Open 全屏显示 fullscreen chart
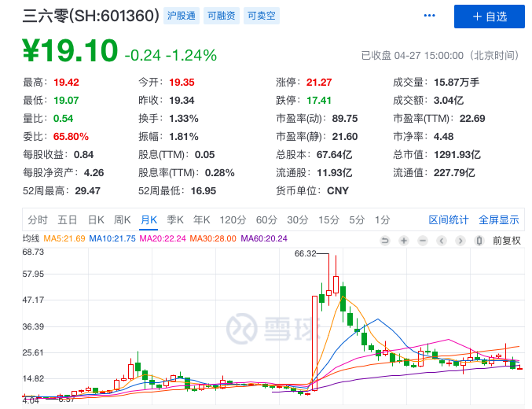This screenshot has height=409, width=532. pos(499,219)
